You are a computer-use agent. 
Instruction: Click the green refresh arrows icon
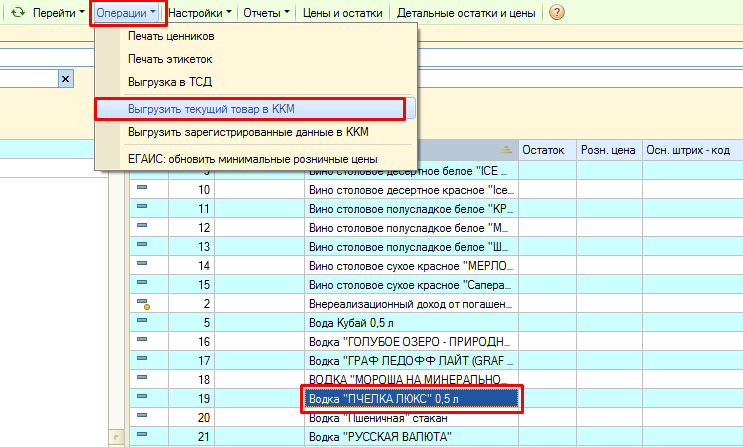click(x=18, y=12)
